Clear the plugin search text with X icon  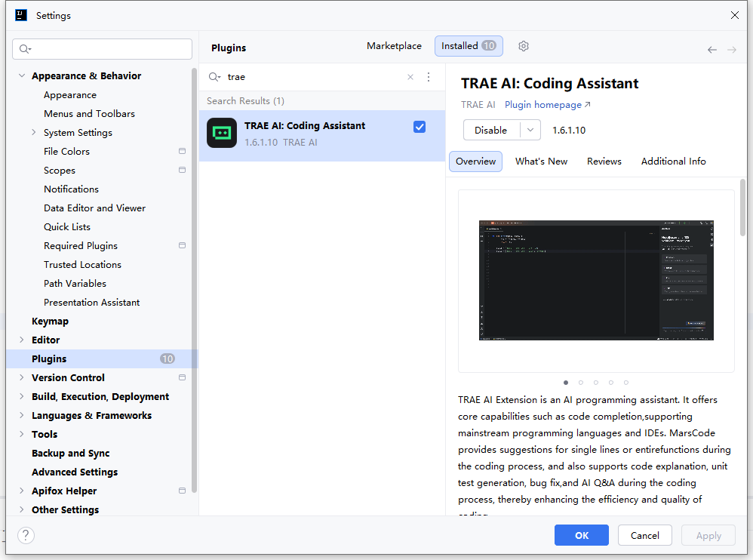pos(410,77)
